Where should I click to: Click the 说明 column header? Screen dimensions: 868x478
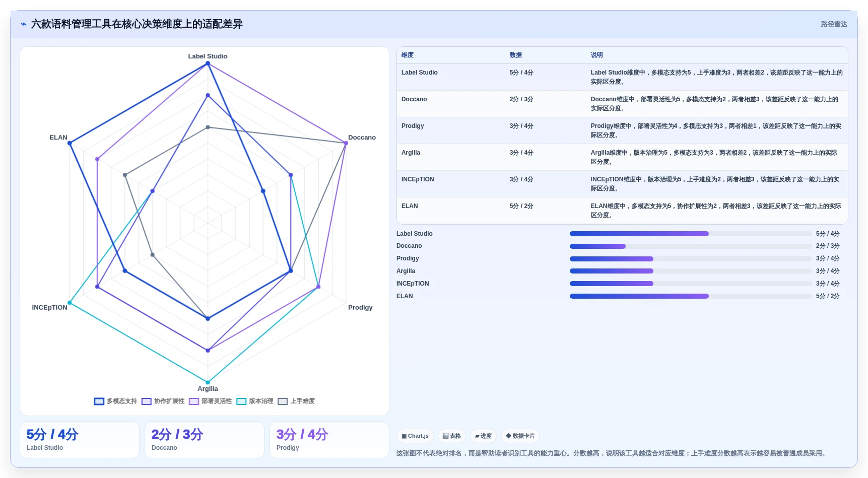pyautogui.click(x=596, y=55)
